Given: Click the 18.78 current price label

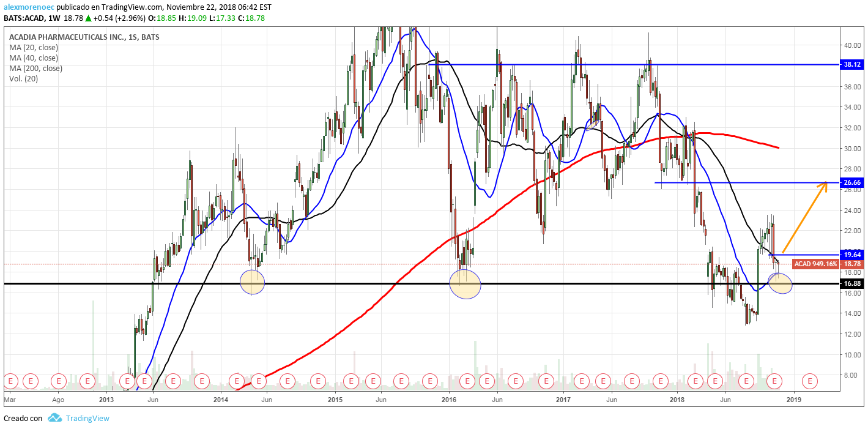Looking at the screenshot, I should pyautogui.click(x=853, y=264).
